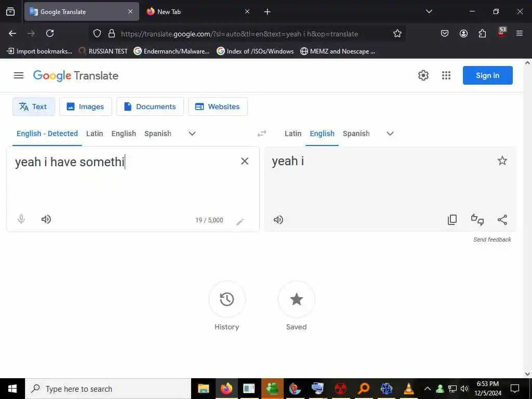Image resolution: width=532 pixels, height=399 pixels.
Task: Open the Firefox View button
Action: coord(10,12)
